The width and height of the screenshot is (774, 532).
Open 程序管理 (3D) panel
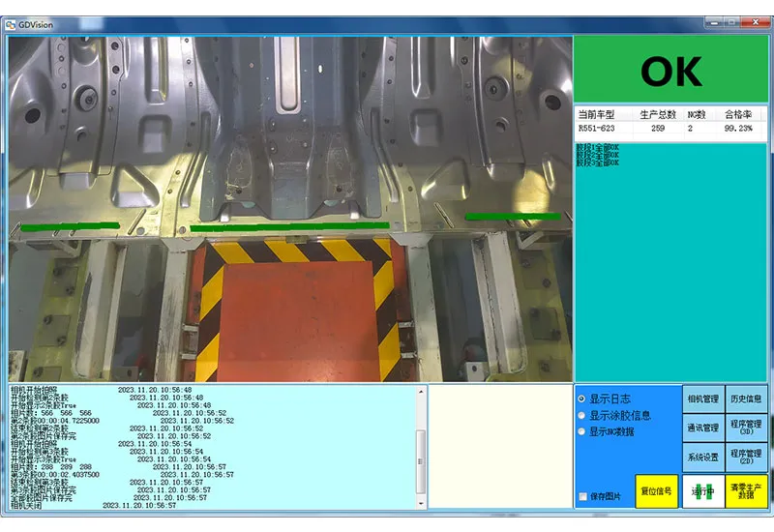point(746,427)
